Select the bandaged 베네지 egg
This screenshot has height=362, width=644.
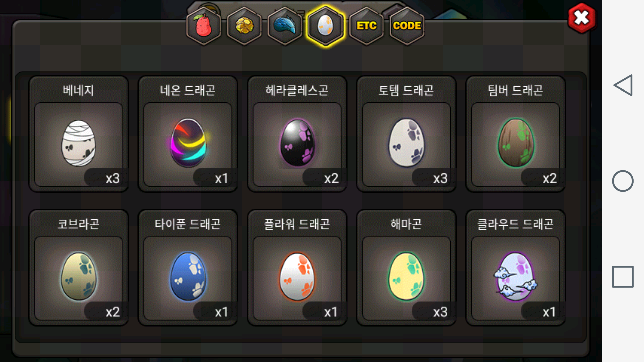pyautogui.click(x=79, y=134)
